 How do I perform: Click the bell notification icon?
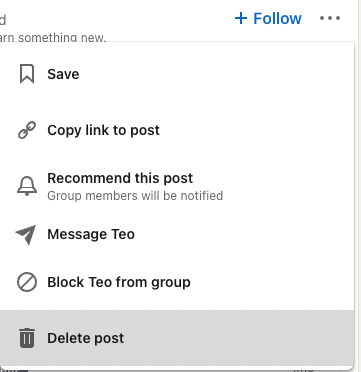click(27, 186)
